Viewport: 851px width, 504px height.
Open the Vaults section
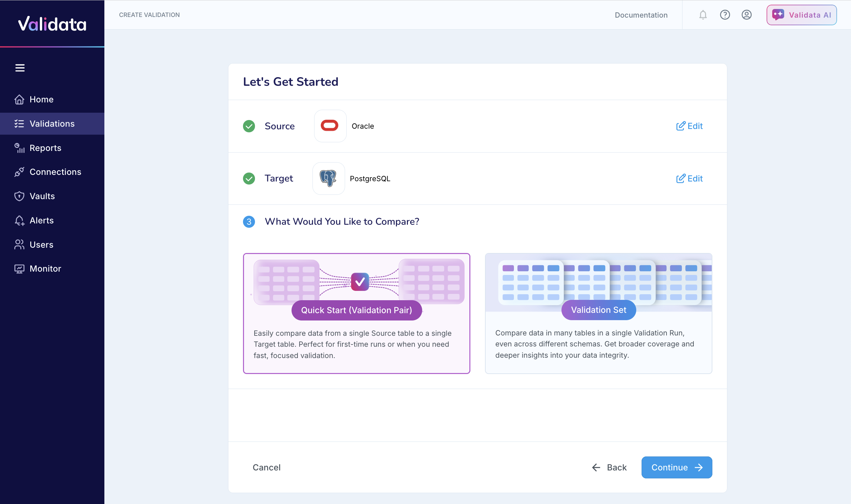click(42, 196)
